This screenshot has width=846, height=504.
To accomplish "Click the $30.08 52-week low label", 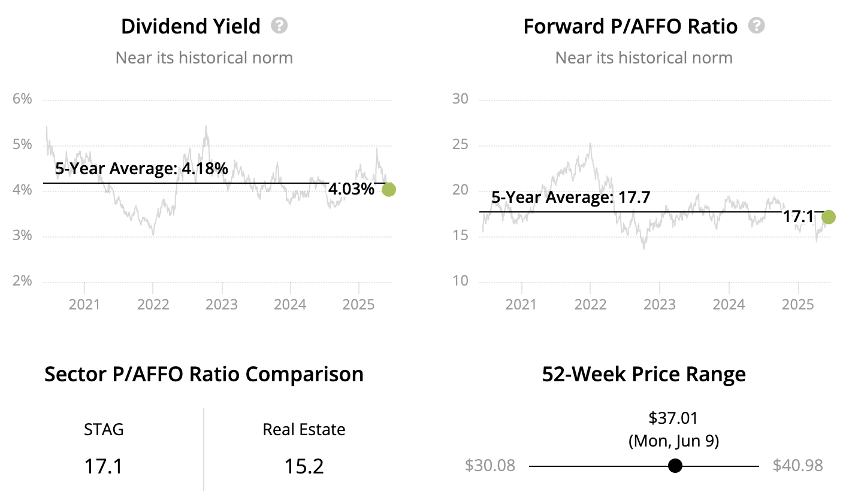I will coord(490,466).
